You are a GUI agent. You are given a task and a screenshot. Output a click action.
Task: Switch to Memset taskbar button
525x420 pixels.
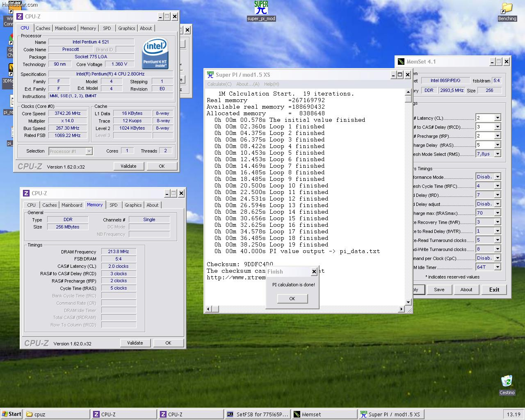coord(324,414)
